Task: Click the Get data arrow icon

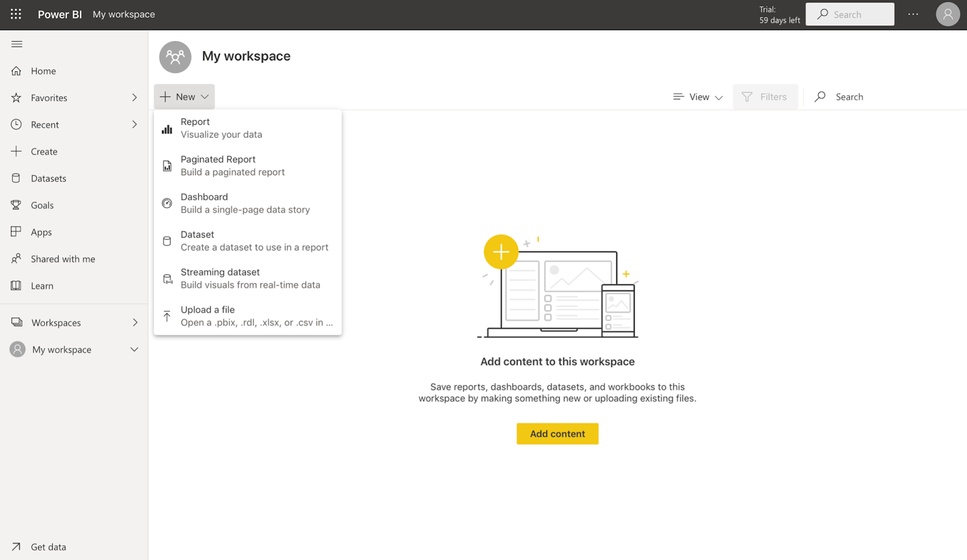Action: (16, 547)
